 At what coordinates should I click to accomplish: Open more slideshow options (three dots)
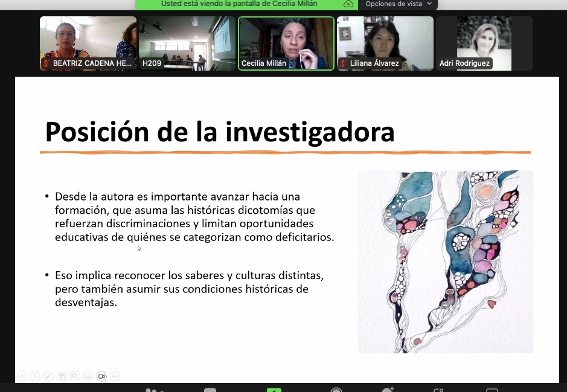115,376
